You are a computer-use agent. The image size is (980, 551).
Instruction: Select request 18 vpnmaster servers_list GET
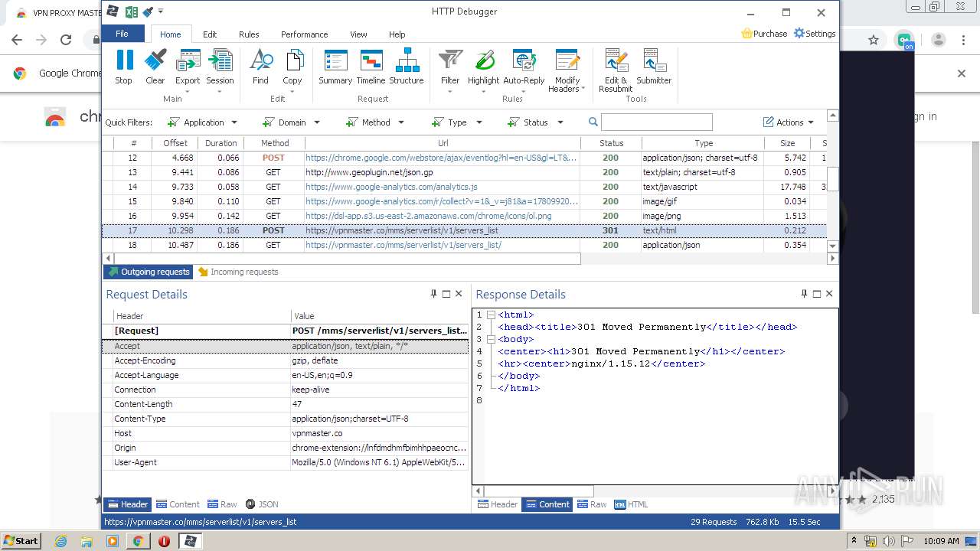pos(465,245)
